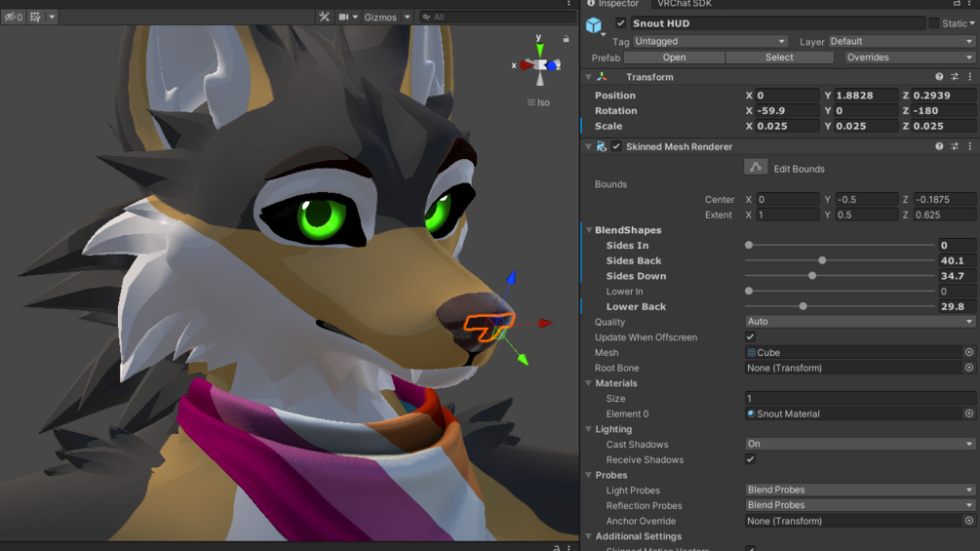This screenshot has height=551, width=980.
Task: Collapse the BlendShapes foldout
Action: pos(589,230)
